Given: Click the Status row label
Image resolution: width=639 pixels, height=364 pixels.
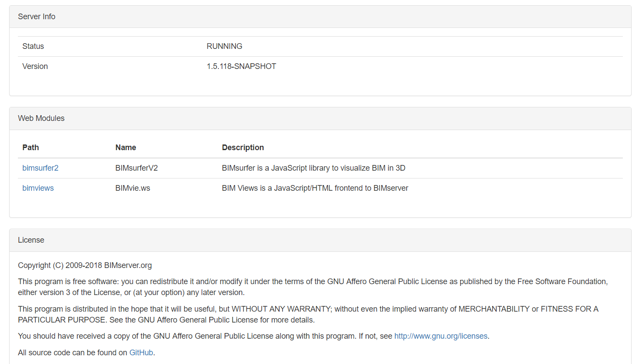Looking at the screenshot, I should click(33, 46).
